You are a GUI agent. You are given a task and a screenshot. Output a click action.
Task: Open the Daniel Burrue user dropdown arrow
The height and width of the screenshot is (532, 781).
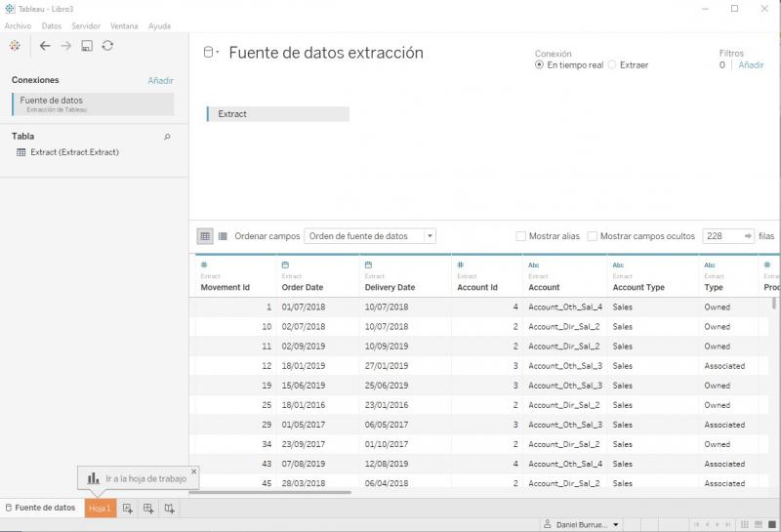click(616, 524)
